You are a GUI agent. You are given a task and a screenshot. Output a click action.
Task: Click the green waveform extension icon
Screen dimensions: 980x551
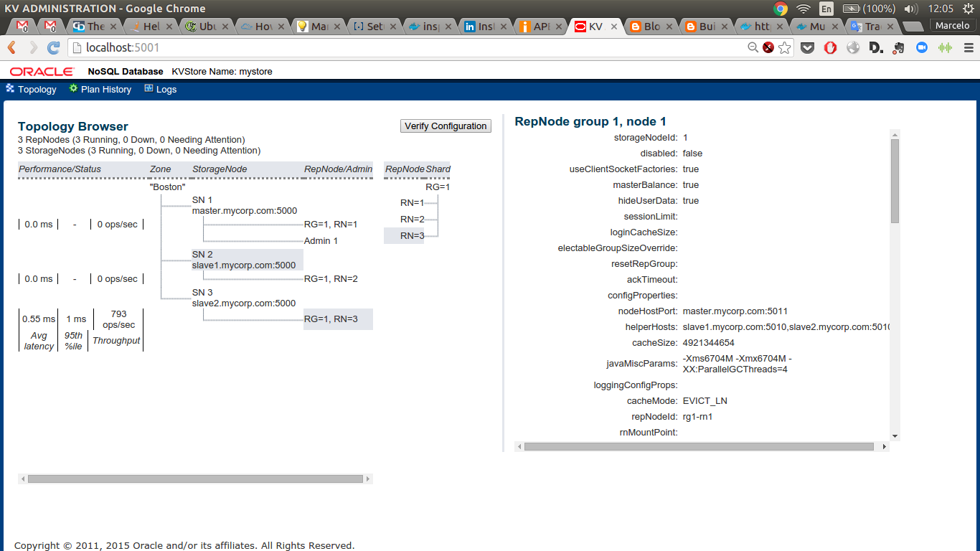click(x=945, y=48)
